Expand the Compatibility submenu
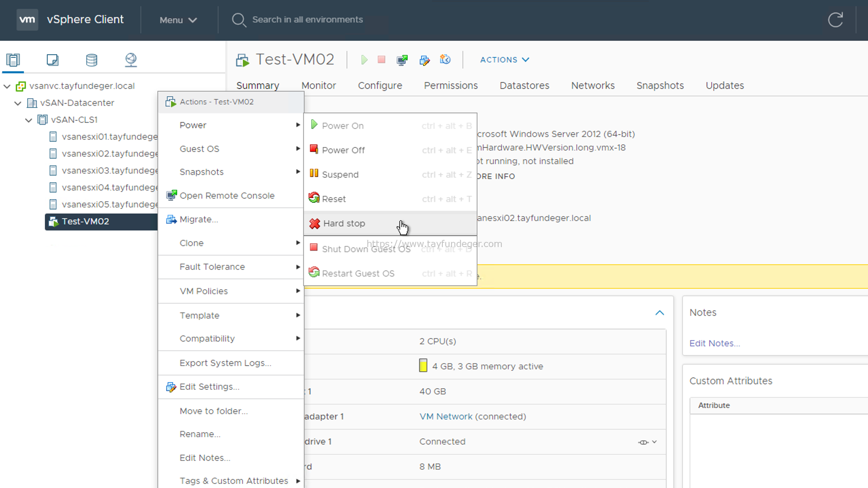This screenshot has height=488, width=868. [231, 339]
